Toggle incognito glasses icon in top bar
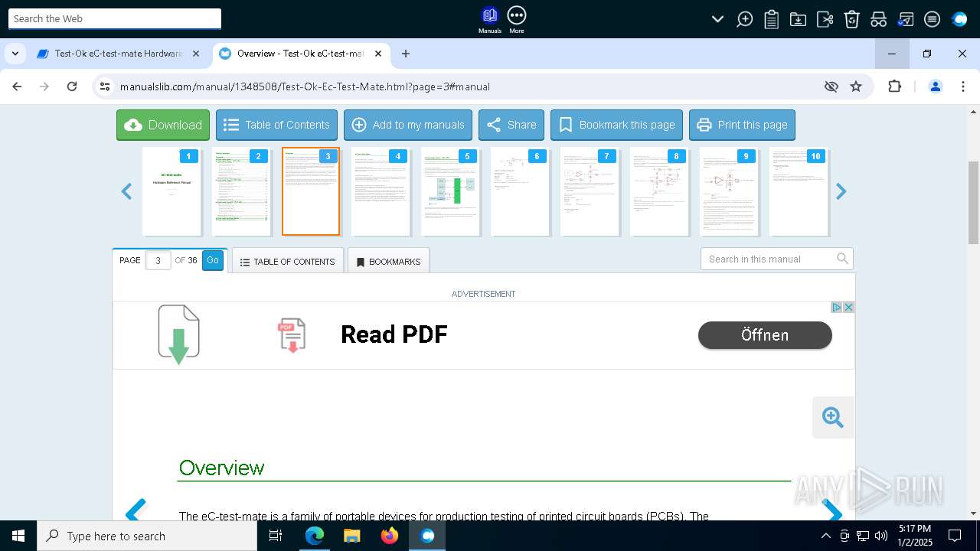The height and width of the screenshot is (551, 980). 878,19
